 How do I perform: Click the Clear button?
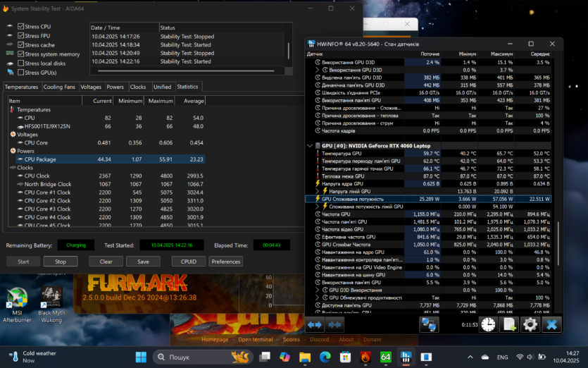pos(106,262)
